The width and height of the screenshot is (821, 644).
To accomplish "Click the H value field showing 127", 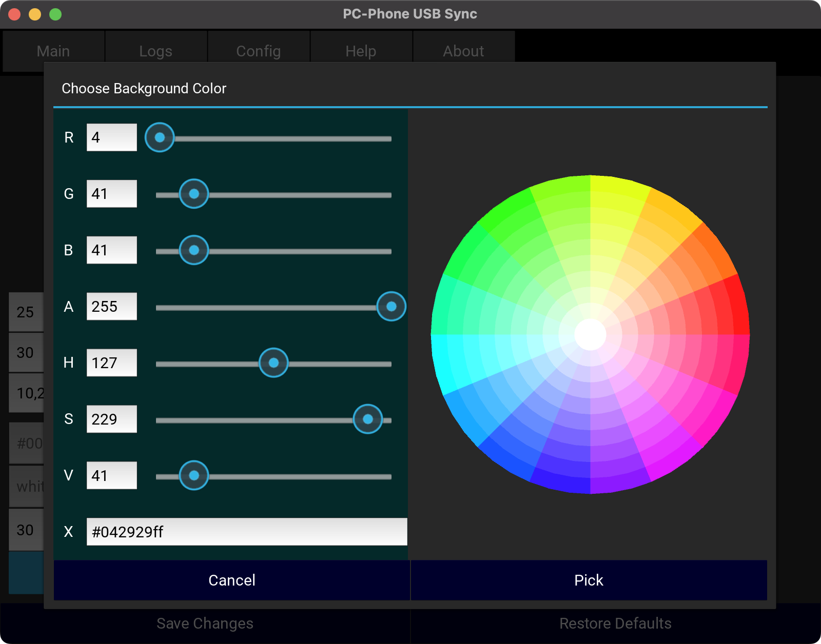I will coord(111,363).
